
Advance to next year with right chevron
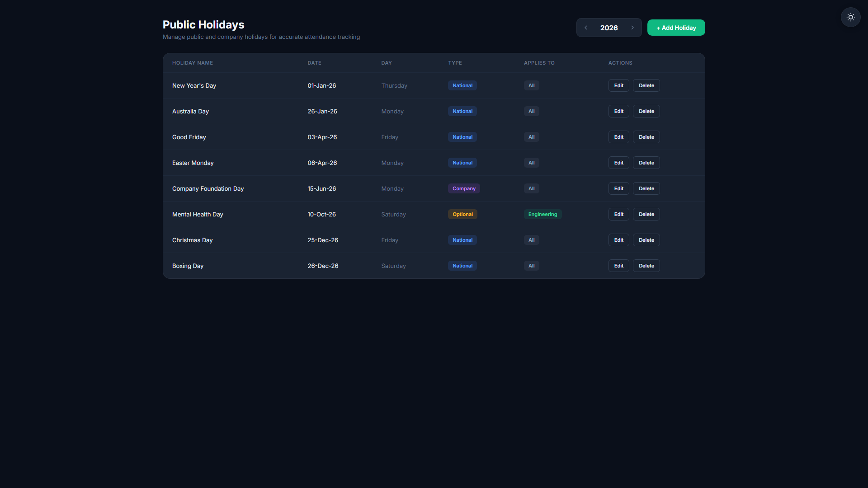point(632,28)
